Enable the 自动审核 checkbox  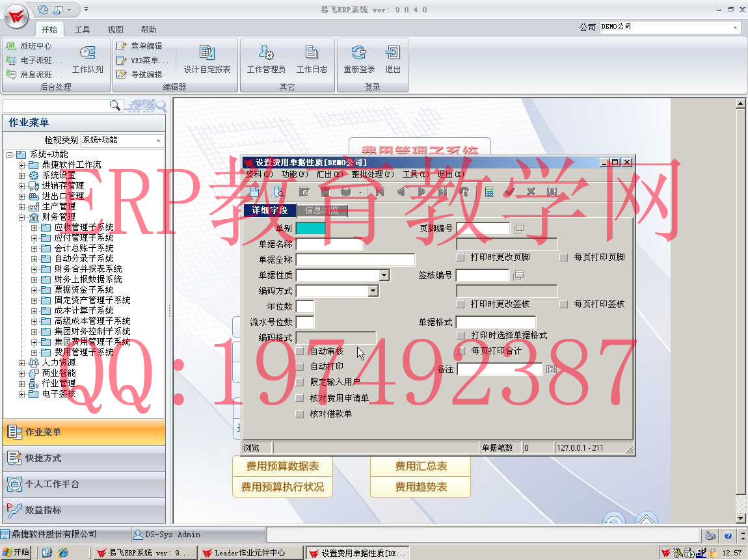click(300, 351)
